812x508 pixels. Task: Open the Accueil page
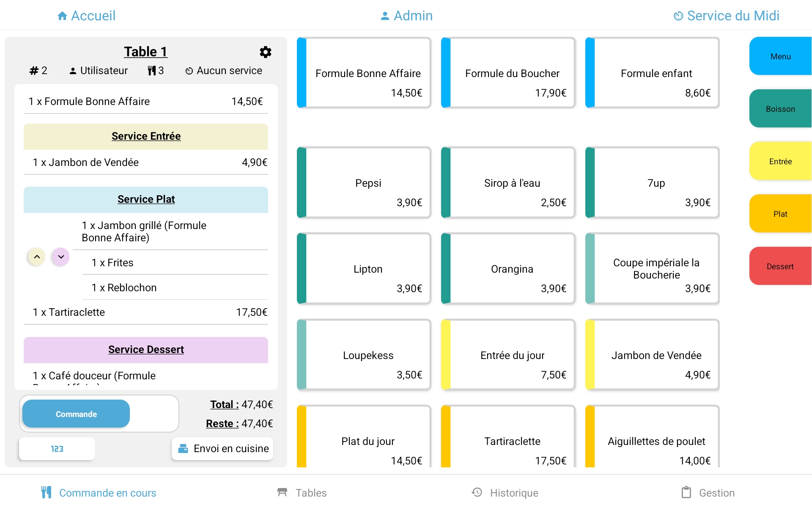(x=87, y=15)
